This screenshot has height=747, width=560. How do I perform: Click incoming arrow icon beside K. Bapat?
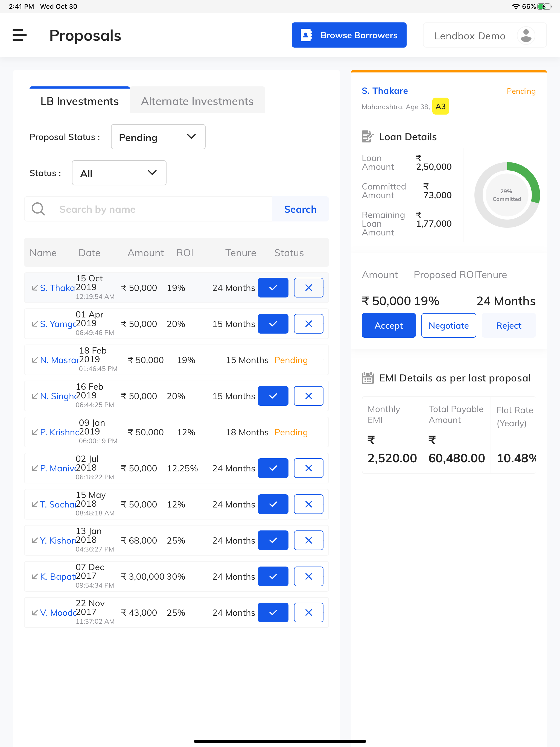[x=34, y=576]
